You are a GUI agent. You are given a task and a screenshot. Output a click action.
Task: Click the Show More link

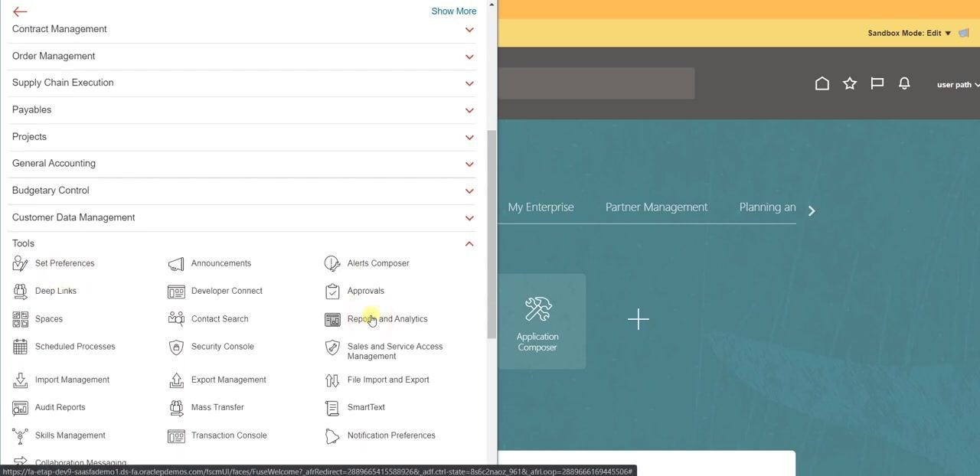pos(453,11)
